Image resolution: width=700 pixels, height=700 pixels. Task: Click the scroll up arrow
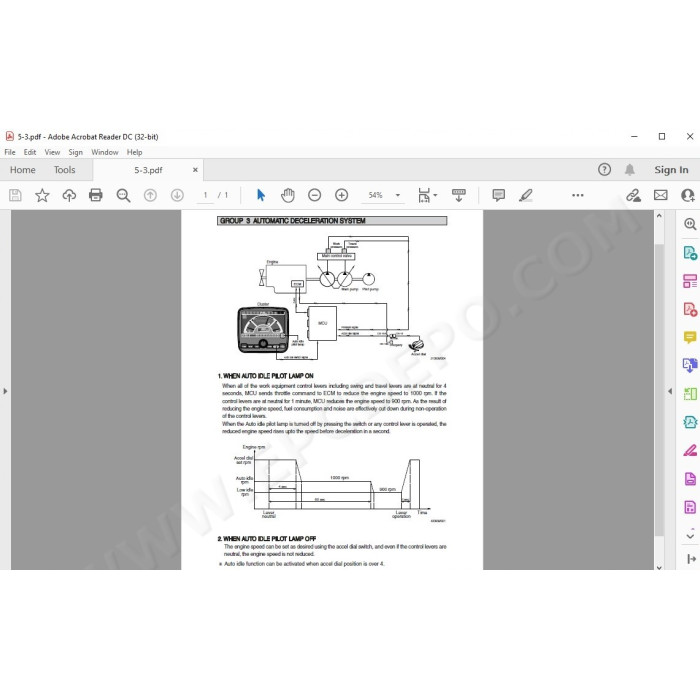click(659, 216)
